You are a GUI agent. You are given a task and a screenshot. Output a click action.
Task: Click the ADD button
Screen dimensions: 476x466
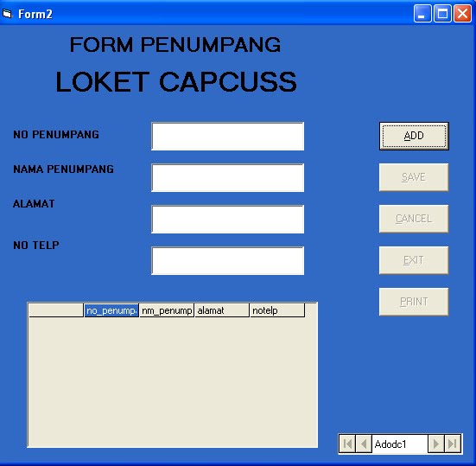[x=414, y=136]
